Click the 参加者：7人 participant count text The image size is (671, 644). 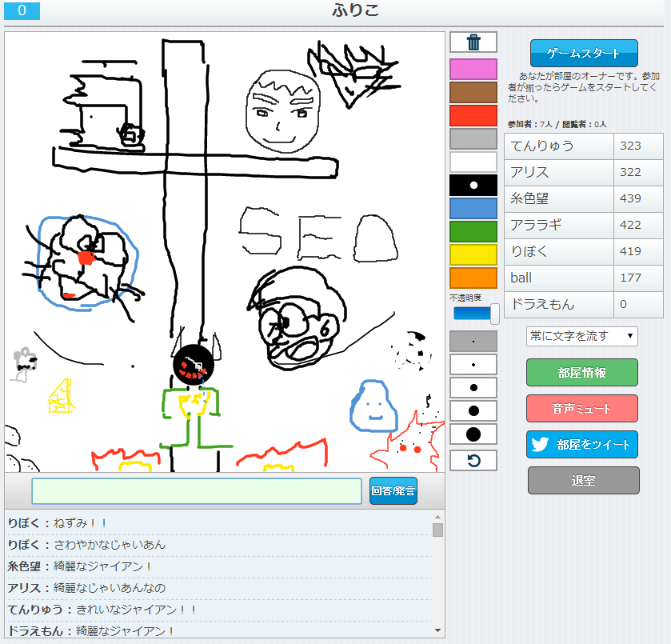530,124
